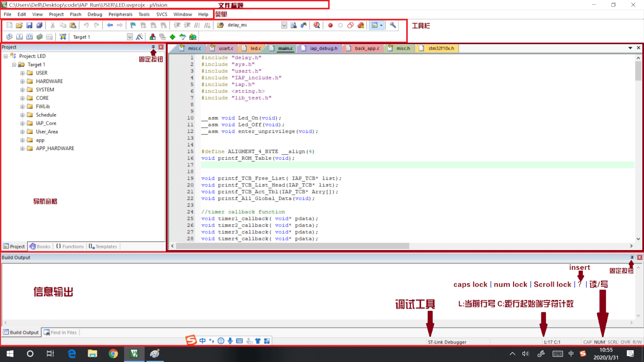Switch to the led.c editor tab
Viewport: 644px width, 362px height.
click(x=252, y=48)
